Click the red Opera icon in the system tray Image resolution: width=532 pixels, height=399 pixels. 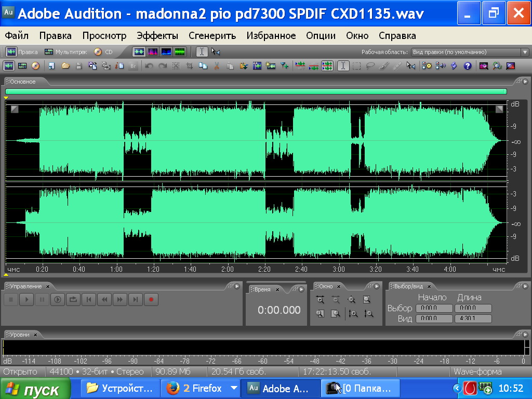(x=470, y=388)
